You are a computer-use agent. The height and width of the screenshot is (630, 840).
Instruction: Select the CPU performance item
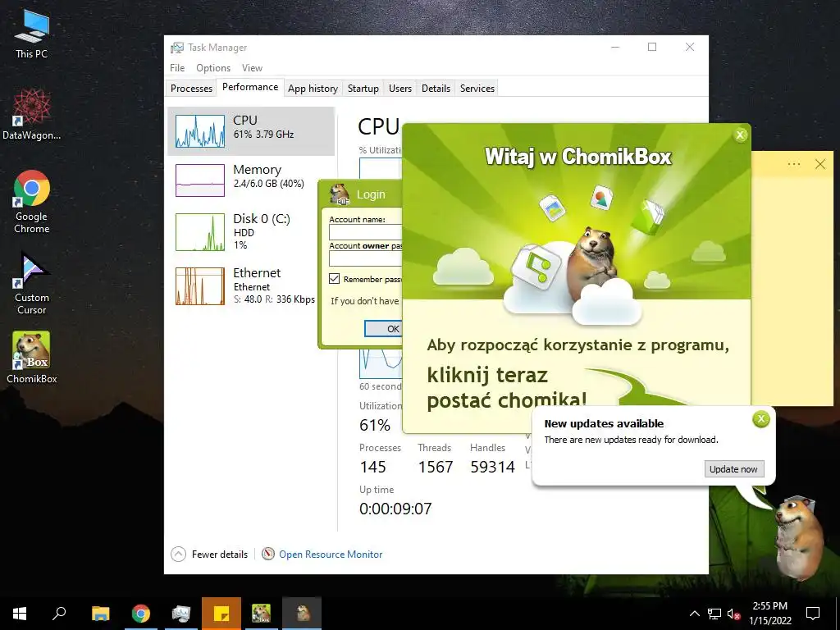point(251,131)
